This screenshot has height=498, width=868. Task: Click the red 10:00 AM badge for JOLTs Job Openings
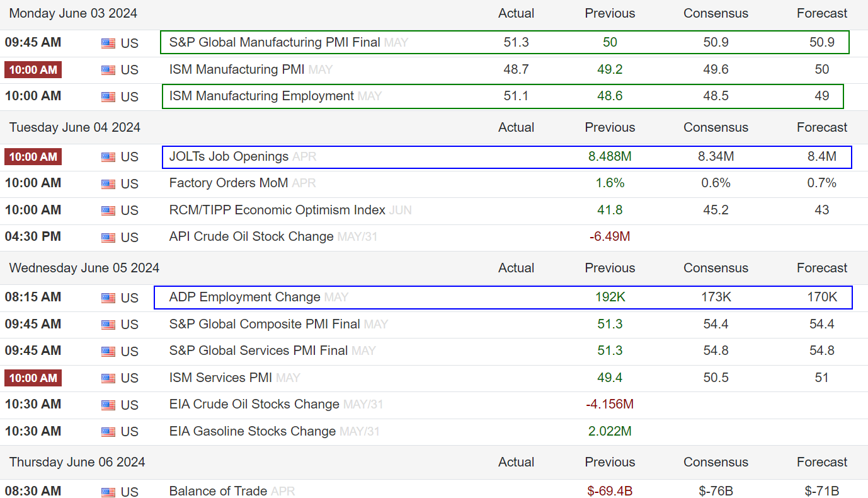pos(33,156)
